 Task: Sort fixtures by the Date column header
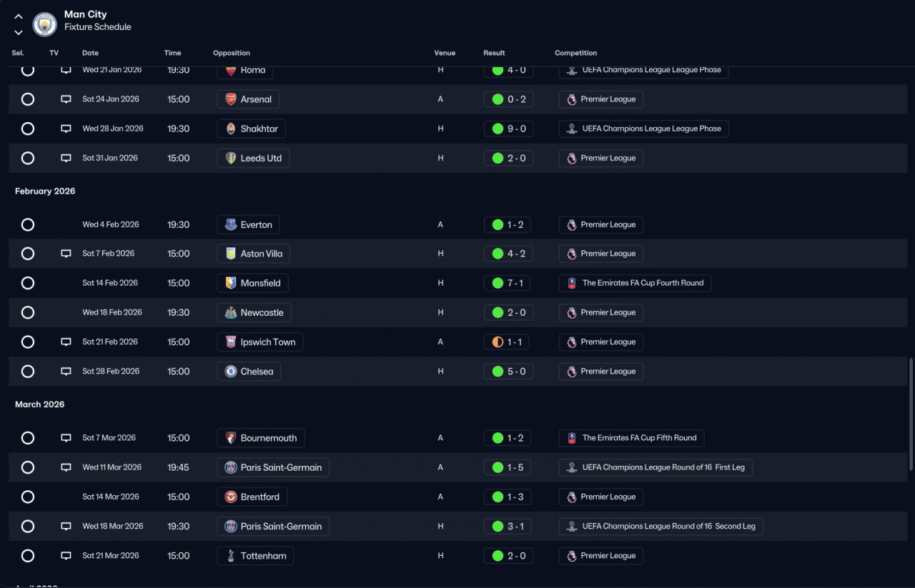[x=90, y=53]
